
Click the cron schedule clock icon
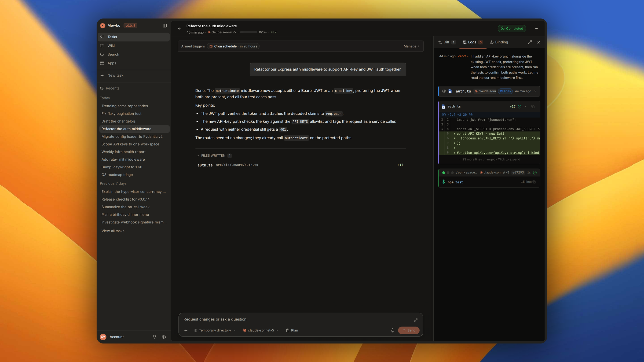pos(211,46)
